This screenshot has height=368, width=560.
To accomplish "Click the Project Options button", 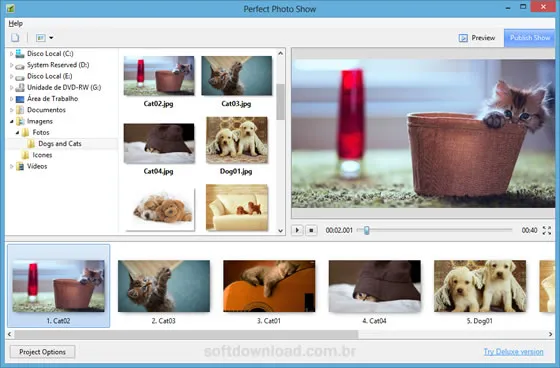I will 42,352.
